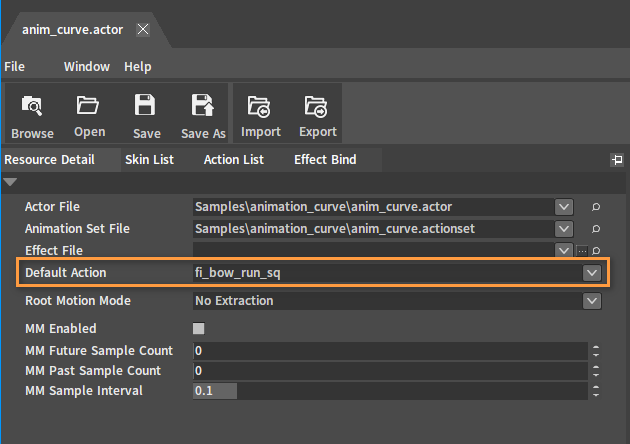
Task: Locate the Effect File via its magnifier icon
Action: pos(596,251)
